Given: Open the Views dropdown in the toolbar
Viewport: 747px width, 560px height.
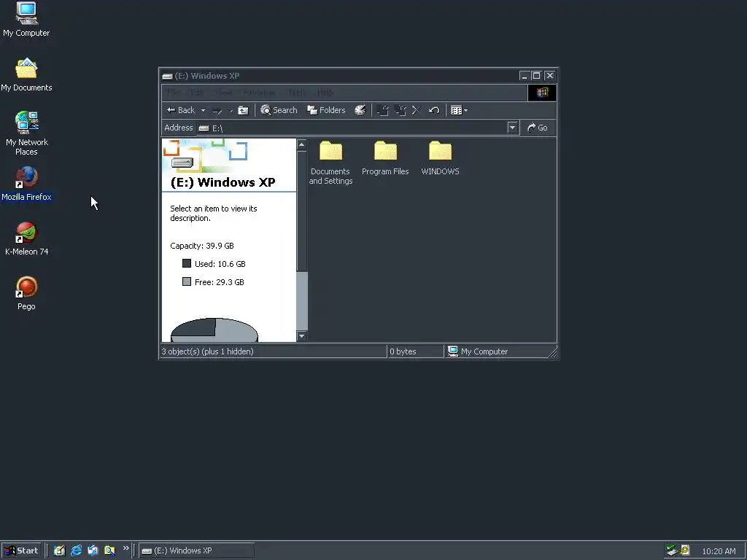Looking at the screenshot, I should pos(460,111).
